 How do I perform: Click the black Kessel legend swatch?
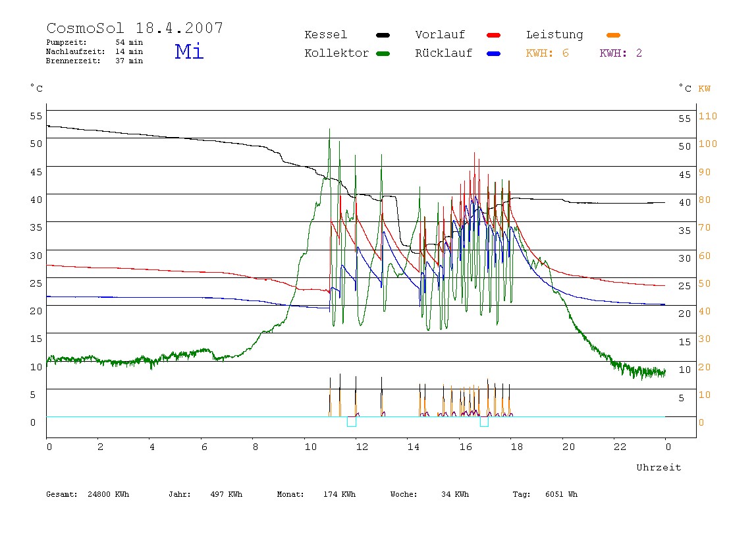pyautogui.click(x=383, y=35)
